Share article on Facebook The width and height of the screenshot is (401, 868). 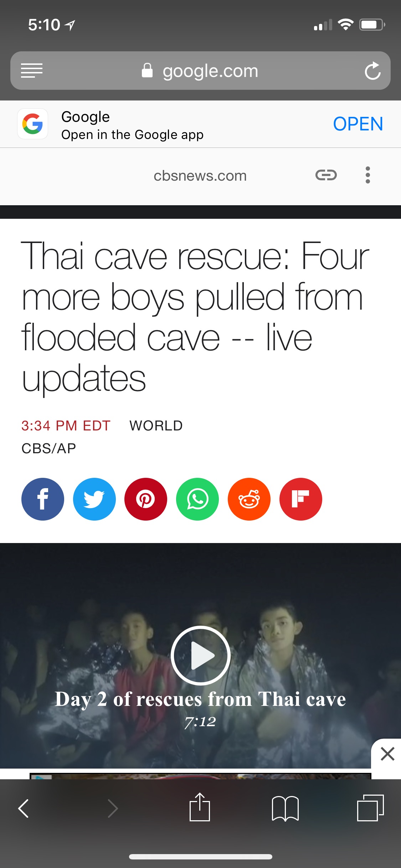43,499
